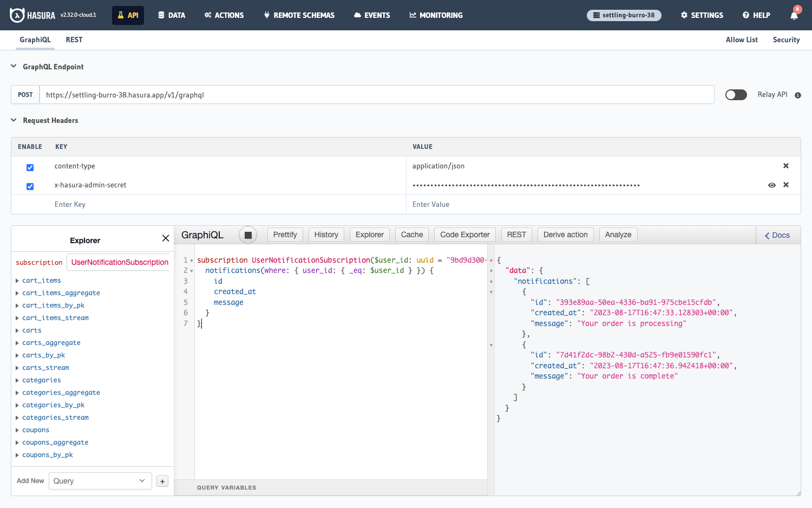Viewport: 812px width, 508px height.
Task: Add a new operation with the plus button
Action: [162, 481]
